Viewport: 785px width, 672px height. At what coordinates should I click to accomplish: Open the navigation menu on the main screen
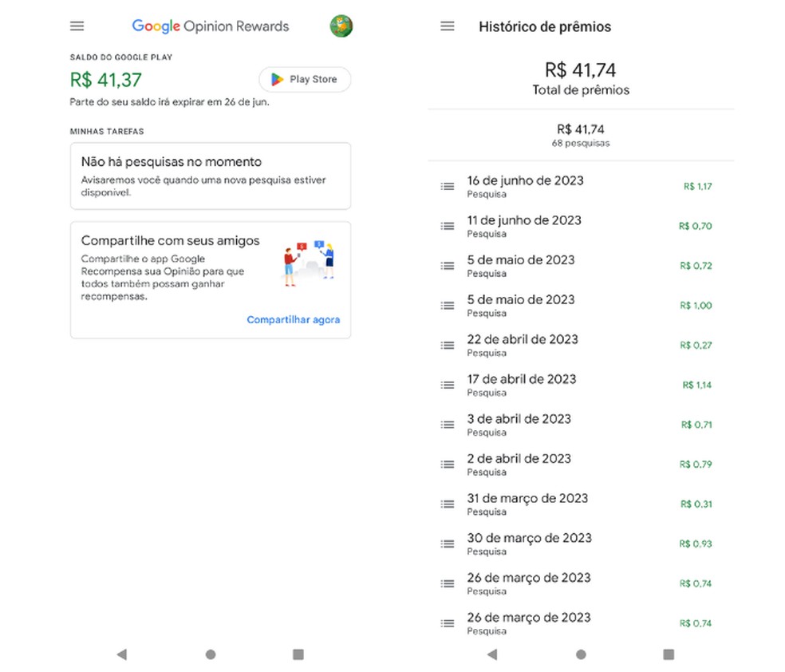click(x=77, y=26)
